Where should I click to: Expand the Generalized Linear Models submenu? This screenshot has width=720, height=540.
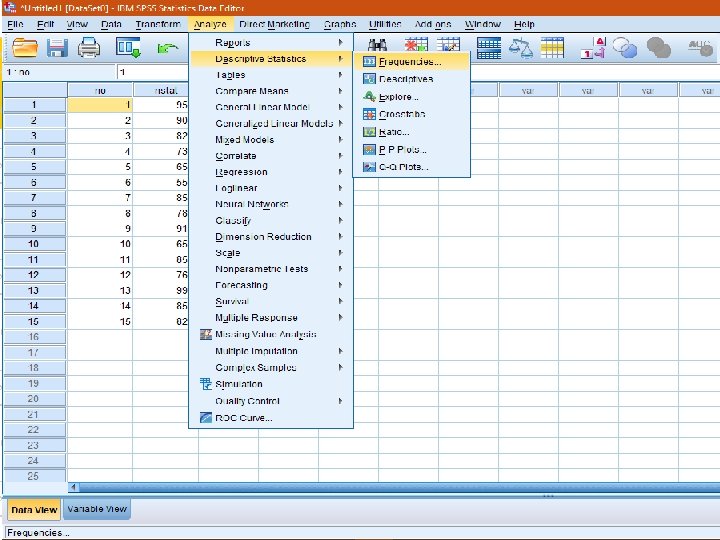(271, 124)
